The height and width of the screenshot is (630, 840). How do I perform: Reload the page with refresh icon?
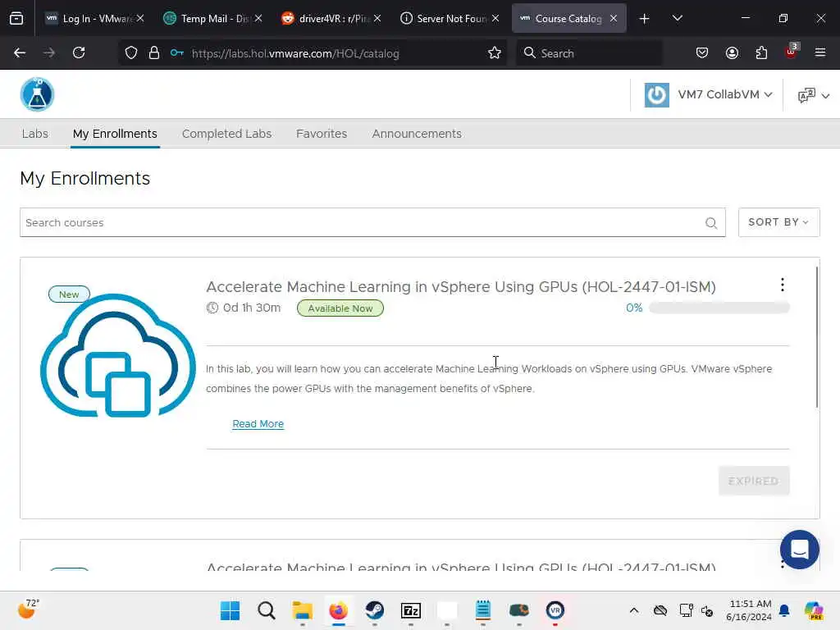click(x=79, y=53)
